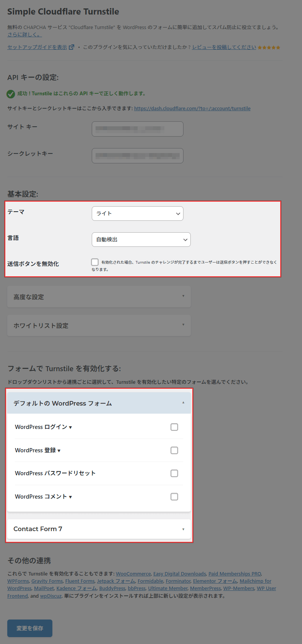Click the green success checkmark icon

tap(11, 94)
